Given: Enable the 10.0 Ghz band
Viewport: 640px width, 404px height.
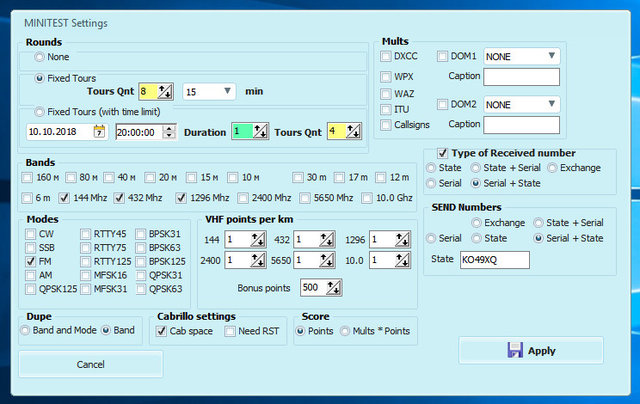Looking at the screenshot, I should (x=367, y=198).
